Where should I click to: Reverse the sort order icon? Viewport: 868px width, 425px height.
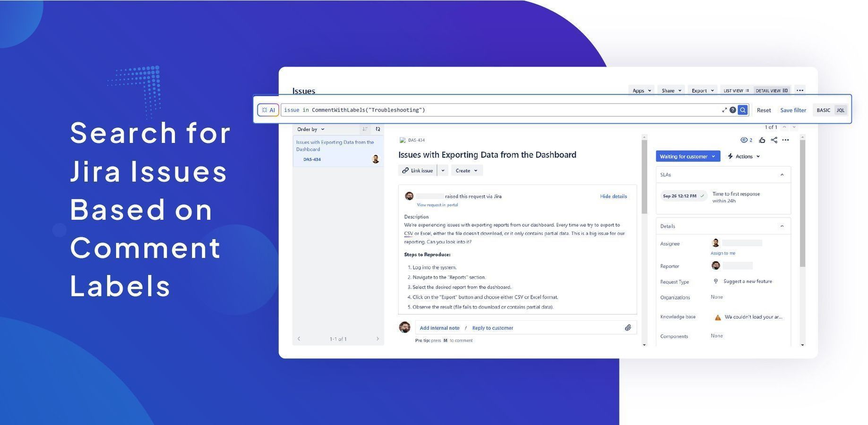click(x=365, y=129)
